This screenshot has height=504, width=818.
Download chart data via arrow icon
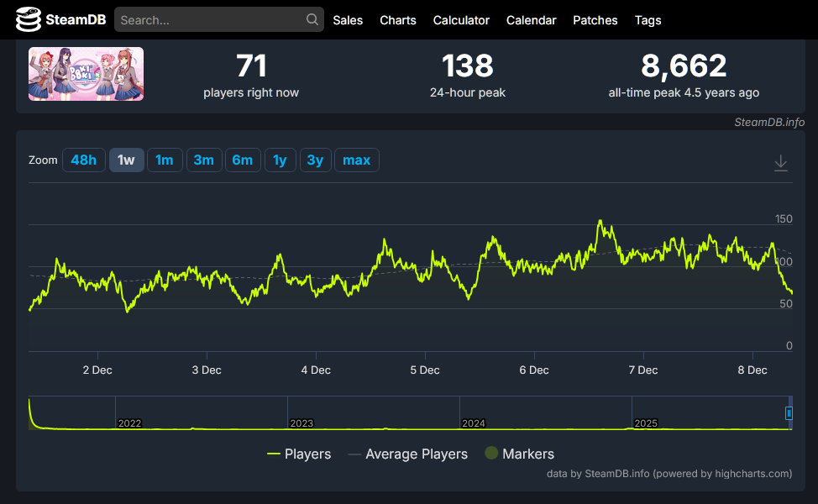coord(780,162)
